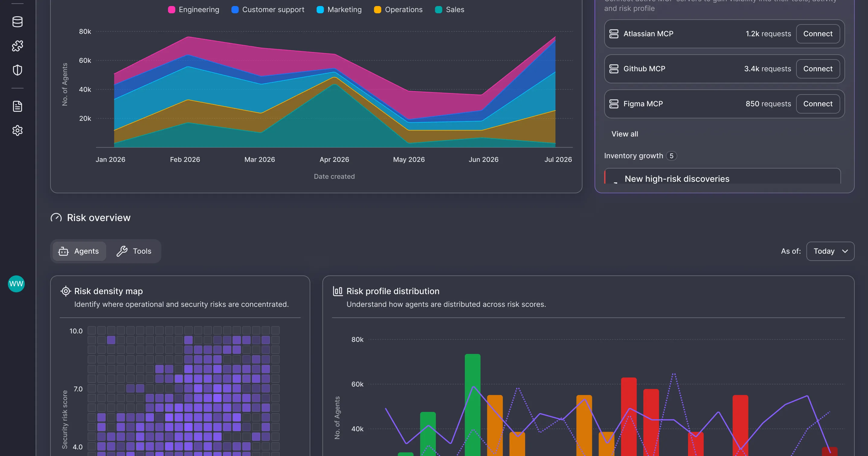The height and width of the screenshot is (456, 868).
Task: Open the New high-risk discoveries card
Action: tap(722, 177)
